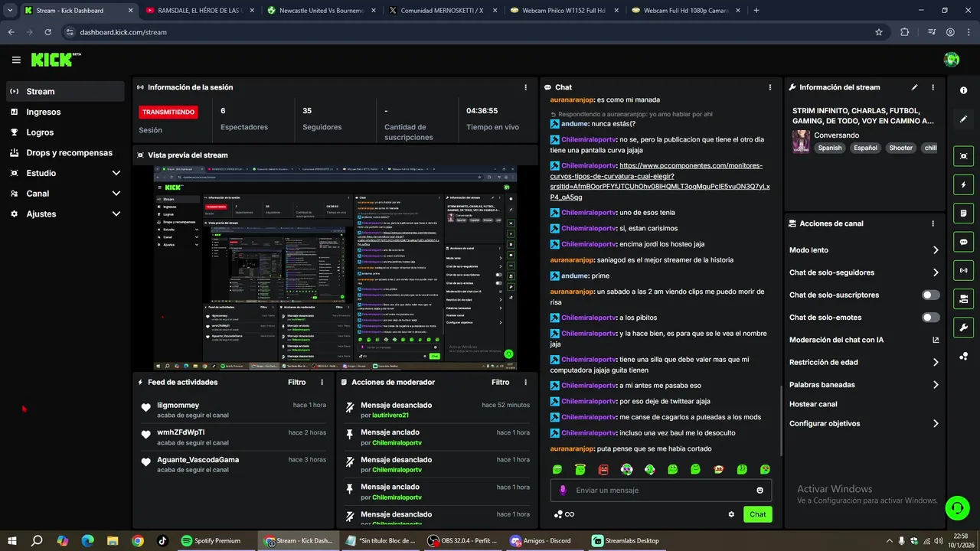This screenshot has height=551, width=980.
Task: Toggle Chat de solo-suscriptores switch
Action: tap(930, 295)
